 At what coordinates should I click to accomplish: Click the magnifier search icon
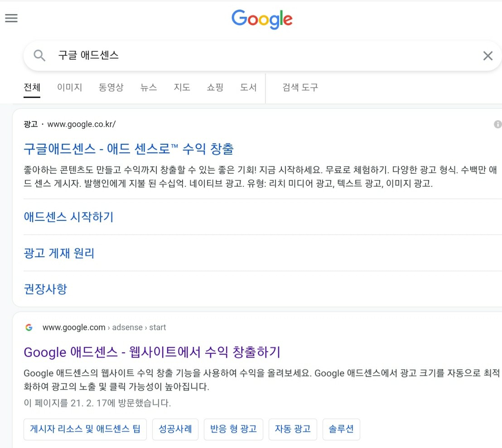click(x=39, y=55)
